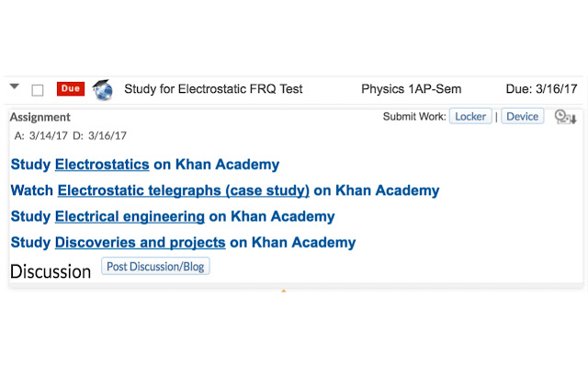
Task: Click the Discussion heading
Action: [51, 271]
